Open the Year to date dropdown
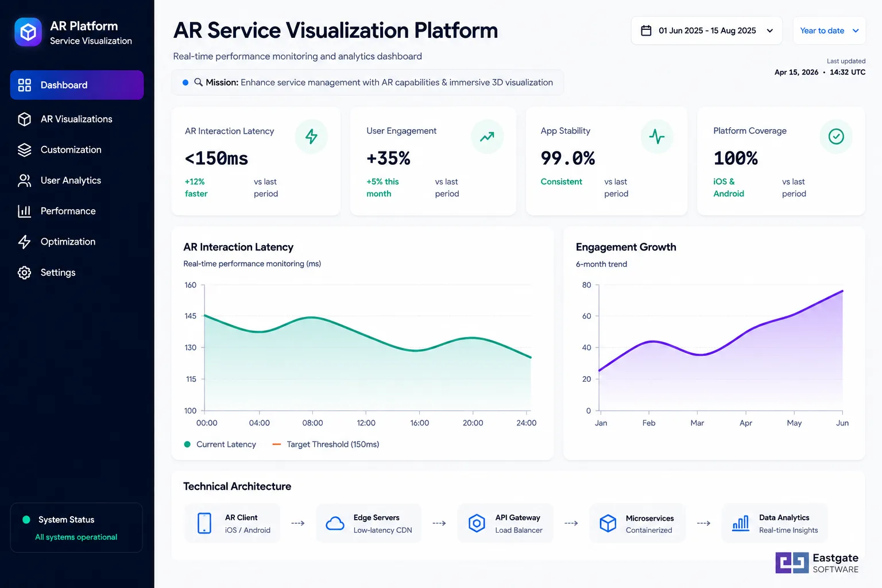This screenshot has height=588, width=882. click(829, 30)
